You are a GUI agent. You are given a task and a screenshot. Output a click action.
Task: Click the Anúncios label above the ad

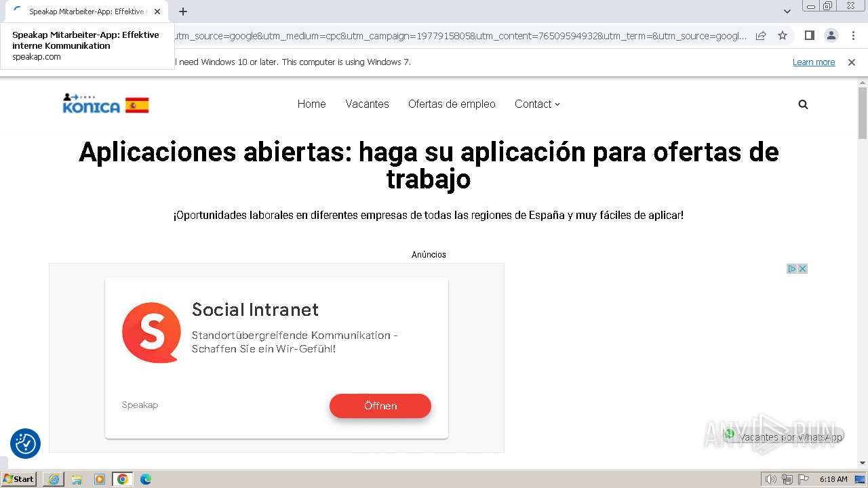(429, 255)
